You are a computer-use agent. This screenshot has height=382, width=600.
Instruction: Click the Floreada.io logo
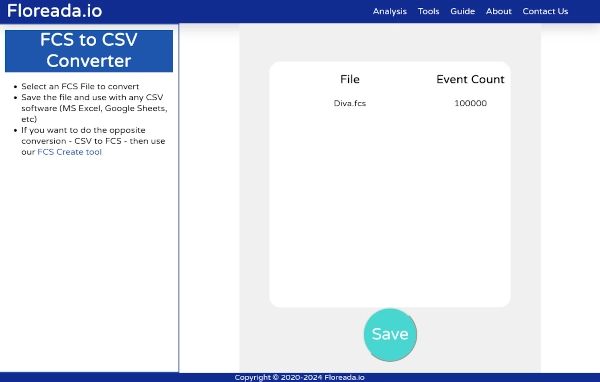pyautogui.click(x=54, y=11)
